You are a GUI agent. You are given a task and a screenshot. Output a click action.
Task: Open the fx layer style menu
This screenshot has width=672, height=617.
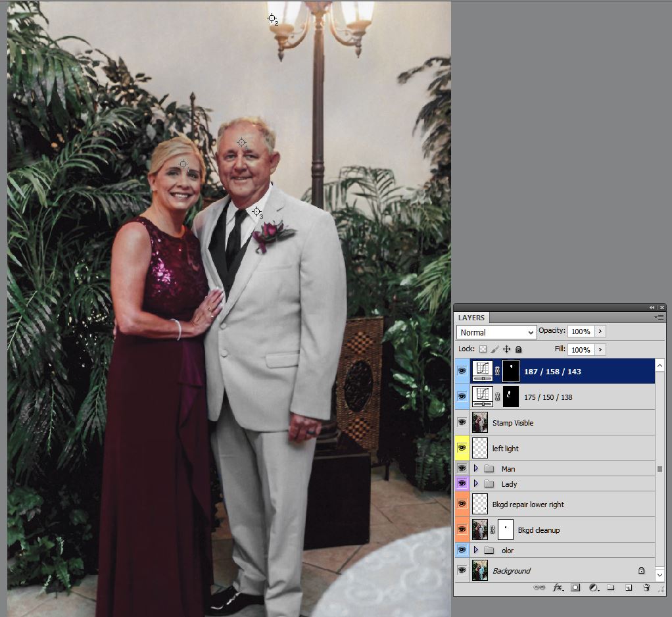[558, 587]
